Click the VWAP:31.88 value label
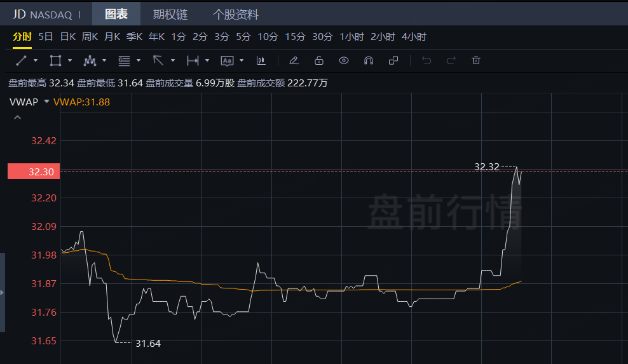This screenshot has width=628, height=364. (82, 102)
